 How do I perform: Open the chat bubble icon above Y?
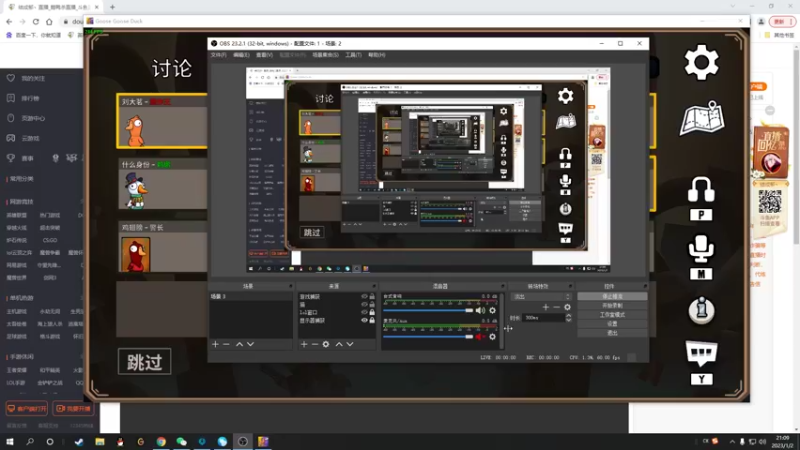(x=702, y=353)
